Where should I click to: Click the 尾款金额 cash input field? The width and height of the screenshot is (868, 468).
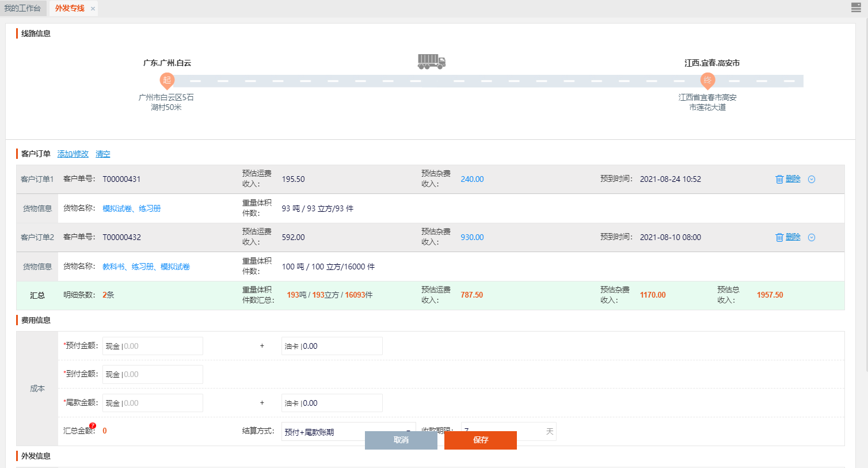point(153,403)
